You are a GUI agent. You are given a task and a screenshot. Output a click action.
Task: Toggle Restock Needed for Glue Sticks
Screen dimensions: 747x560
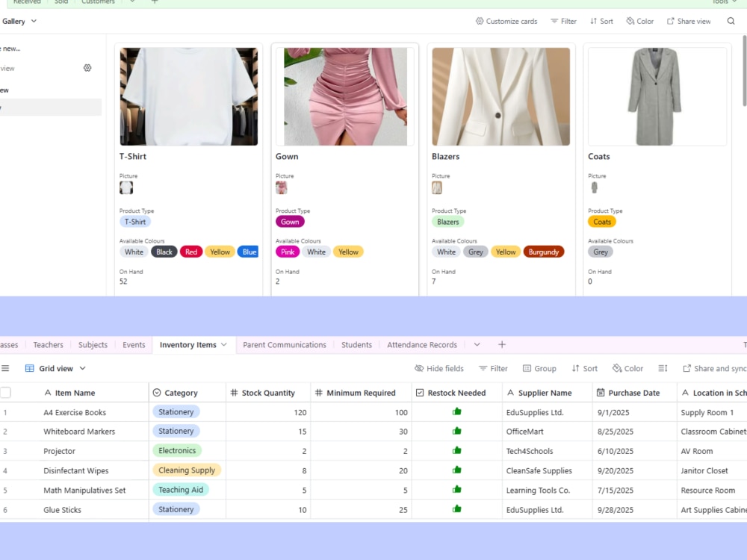tap(457, 509)
